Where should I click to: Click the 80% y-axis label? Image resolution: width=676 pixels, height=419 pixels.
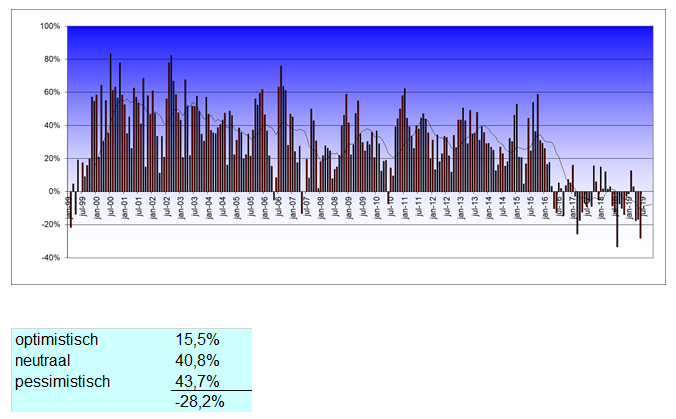tap(52, 59)
